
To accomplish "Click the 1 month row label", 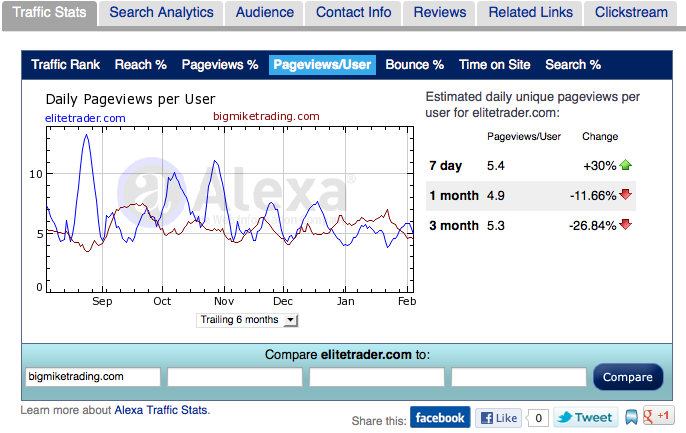I will (454, 196).
